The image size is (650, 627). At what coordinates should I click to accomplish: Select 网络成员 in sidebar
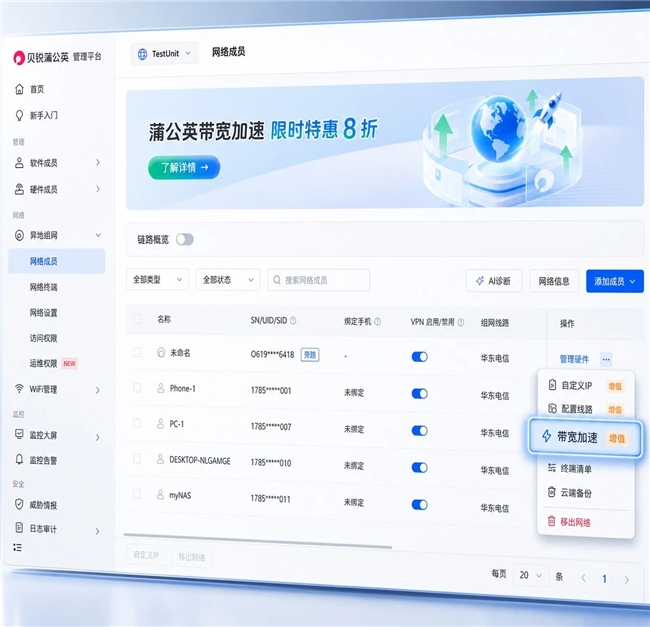[57, 261]
